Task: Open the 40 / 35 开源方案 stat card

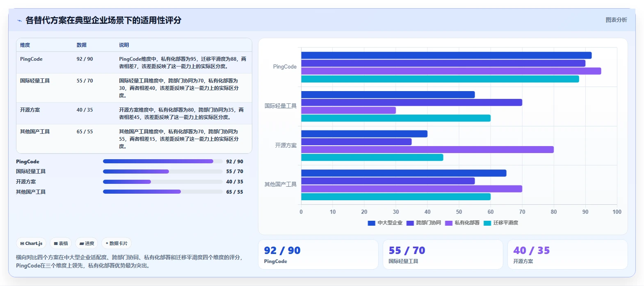Action: [x=568, y=254]
